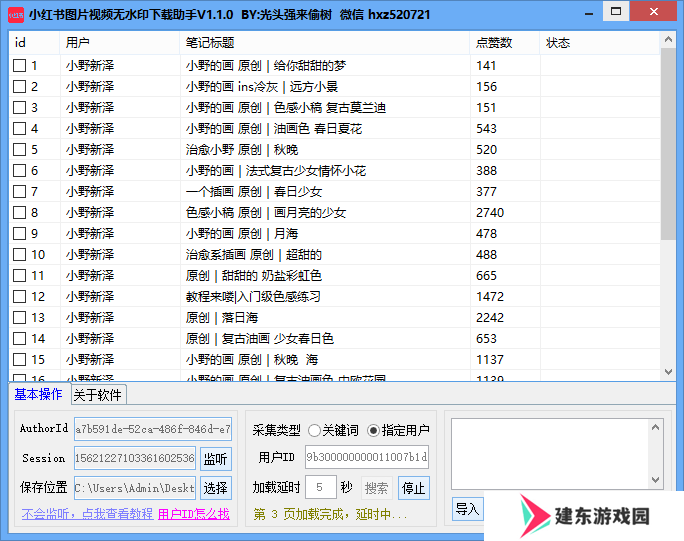Click the note list vertical scrollbar thumb

click(x=668, y=144)
